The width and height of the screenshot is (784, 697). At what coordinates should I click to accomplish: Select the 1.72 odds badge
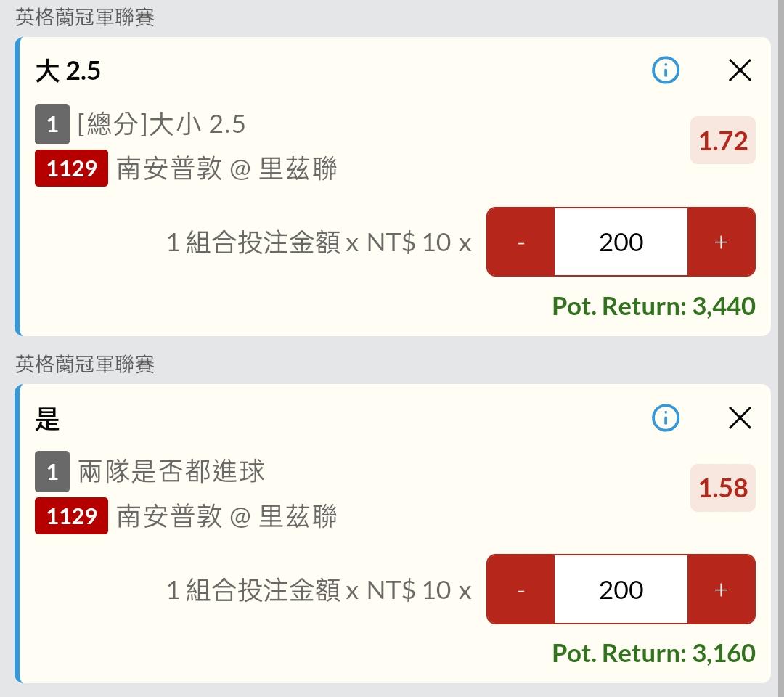coord(722,141)
